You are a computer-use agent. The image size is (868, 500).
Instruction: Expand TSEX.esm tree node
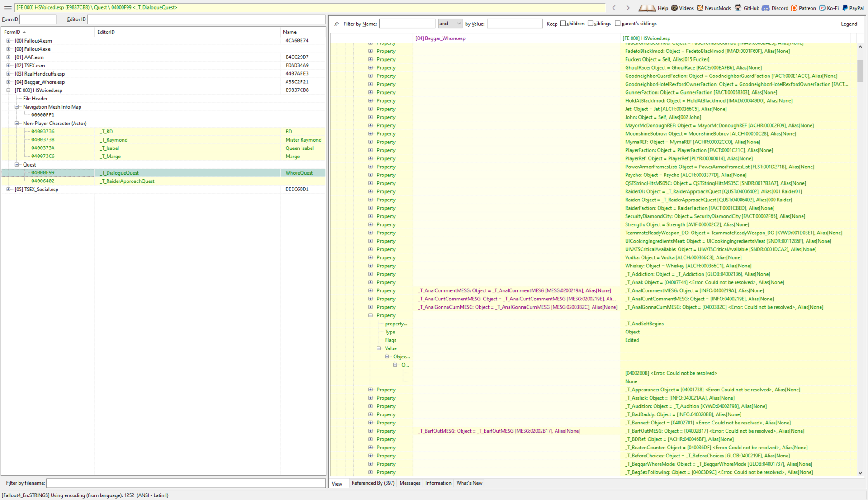coord(8,66)
